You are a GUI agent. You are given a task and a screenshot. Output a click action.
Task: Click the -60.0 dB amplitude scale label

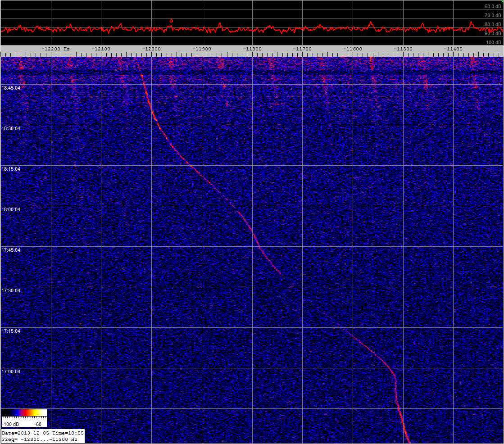click(488, 7)
